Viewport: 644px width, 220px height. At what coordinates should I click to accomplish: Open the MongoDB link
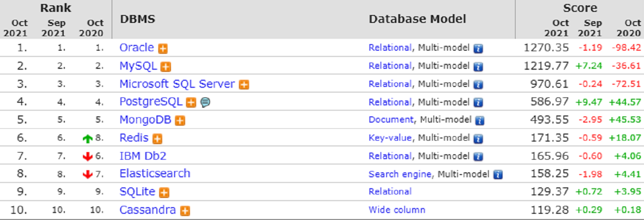[145, 120]
